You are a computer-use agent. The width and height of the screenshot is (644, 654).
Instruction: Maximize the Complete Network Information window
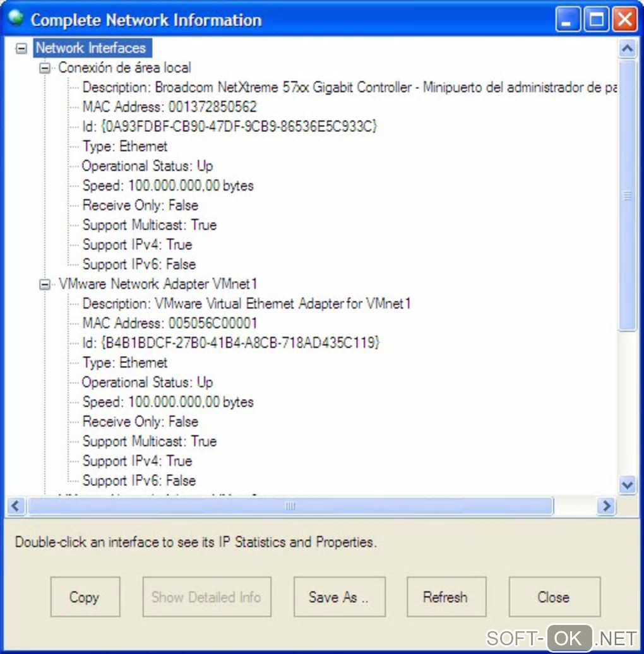click(x=596, y=19)
